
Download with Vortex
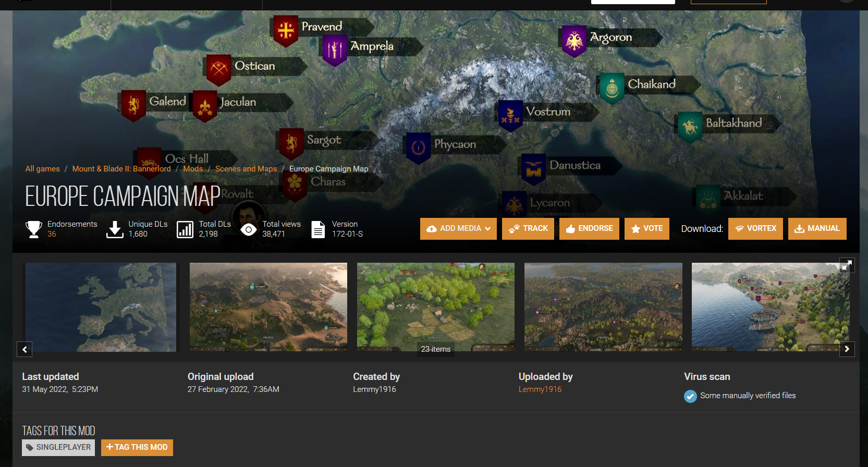click(755, 229)
